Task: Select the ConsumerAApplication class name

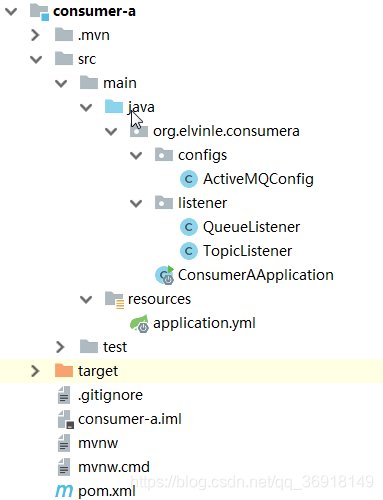Action: [x=256, y=275]
